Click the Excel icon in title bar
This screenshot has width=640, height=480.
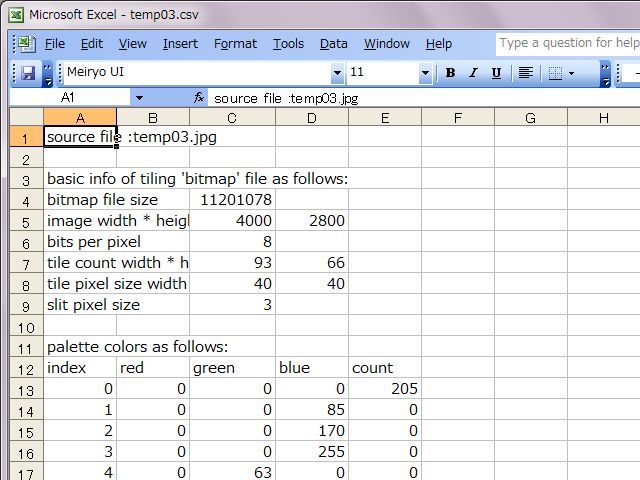pos(16,15)
